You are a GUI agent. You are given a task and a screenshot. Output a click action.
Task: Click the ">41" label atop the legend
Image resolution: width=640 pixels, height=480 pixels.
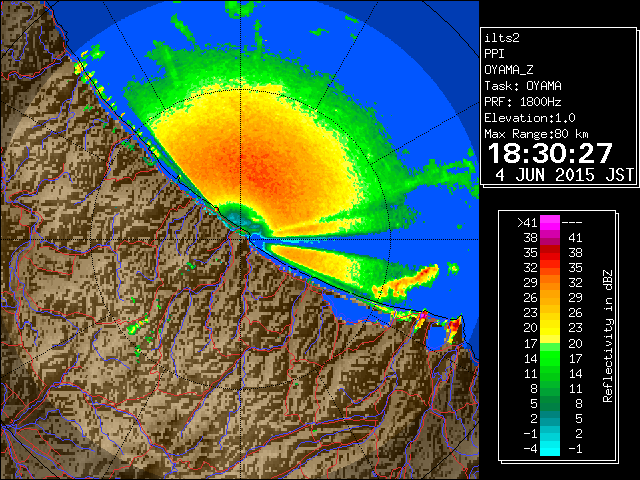[x=527, y=223]
